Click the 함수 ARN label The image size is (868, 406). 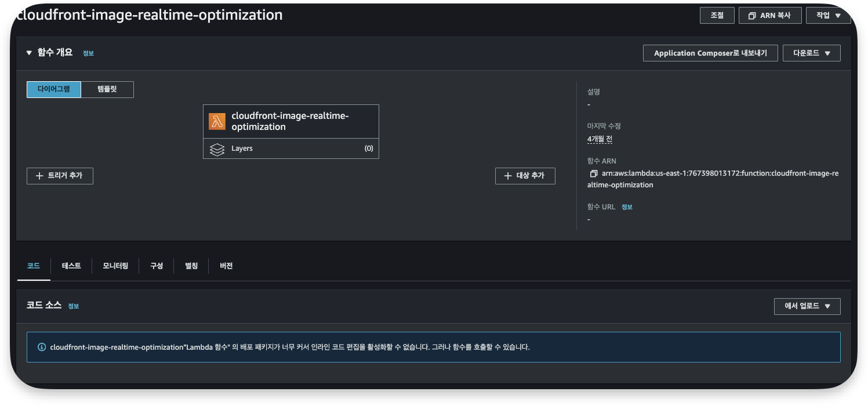(602, 161)
